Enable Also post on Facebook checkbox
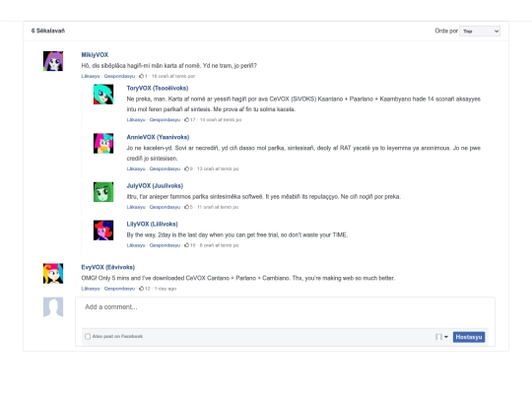 coord(88,336)
